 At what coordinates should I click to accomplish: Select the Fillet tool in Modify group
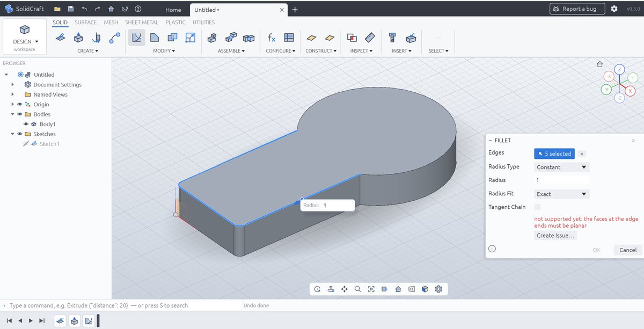pyautogui.click(x=136, y=38)
